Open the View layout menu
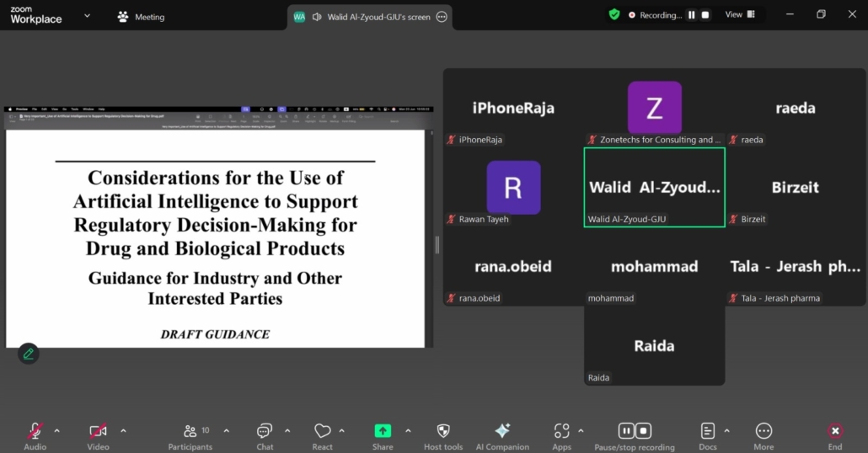 (740, 14)
